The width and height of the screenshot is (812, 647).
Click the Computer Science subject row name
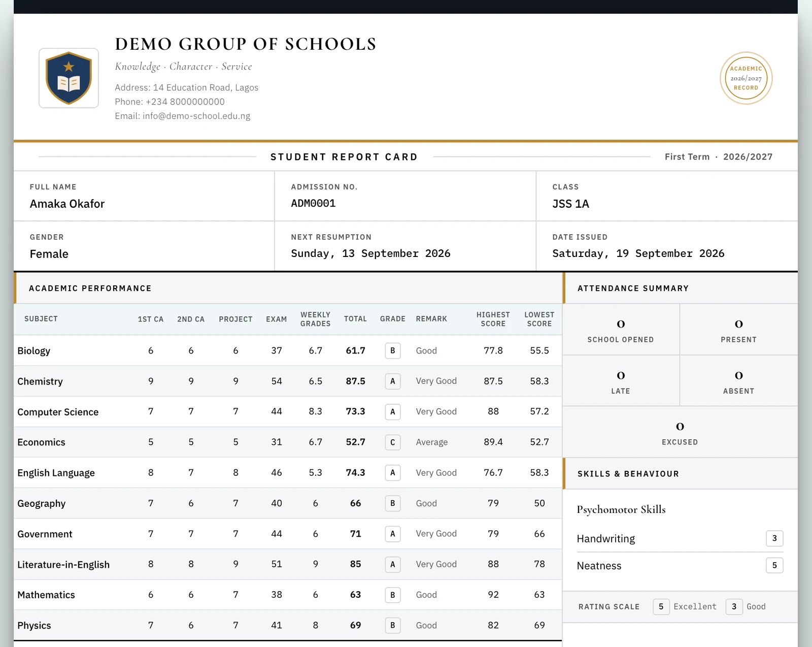pos(58,412)
